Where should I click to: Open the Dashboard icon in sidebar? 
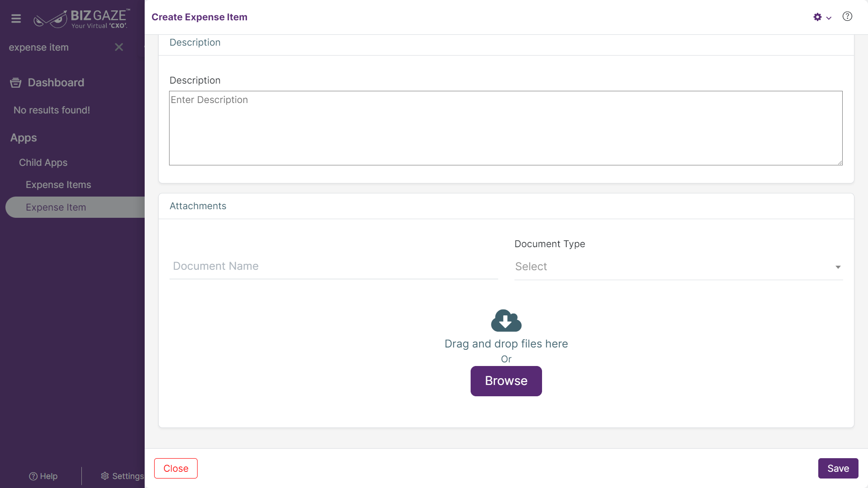point(16,83)
